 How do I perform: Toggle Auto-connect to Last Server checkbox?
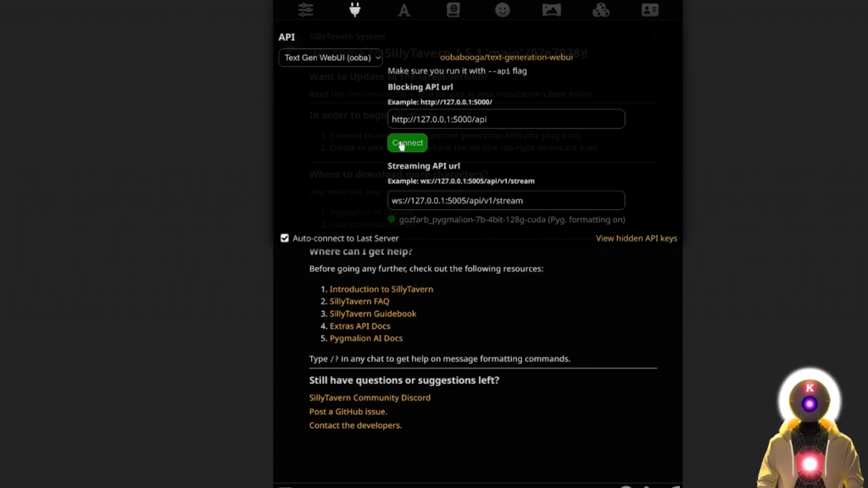click(285, 238)
